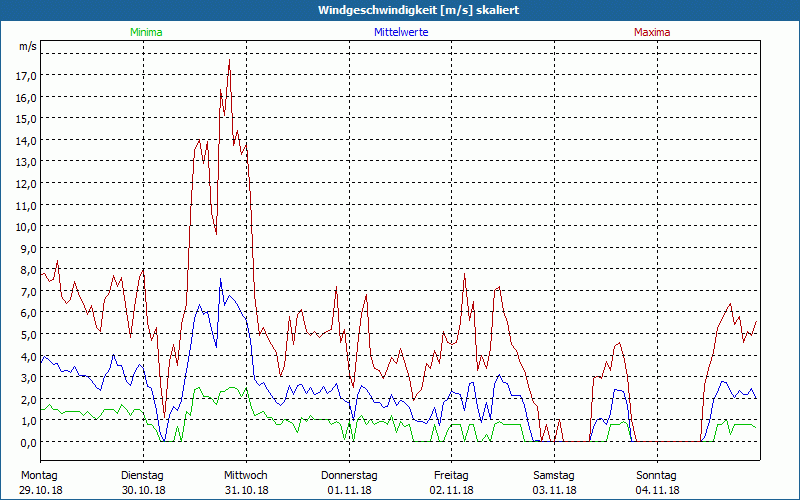Click the 14,0 y-axis value

click(x=26, y=141)
